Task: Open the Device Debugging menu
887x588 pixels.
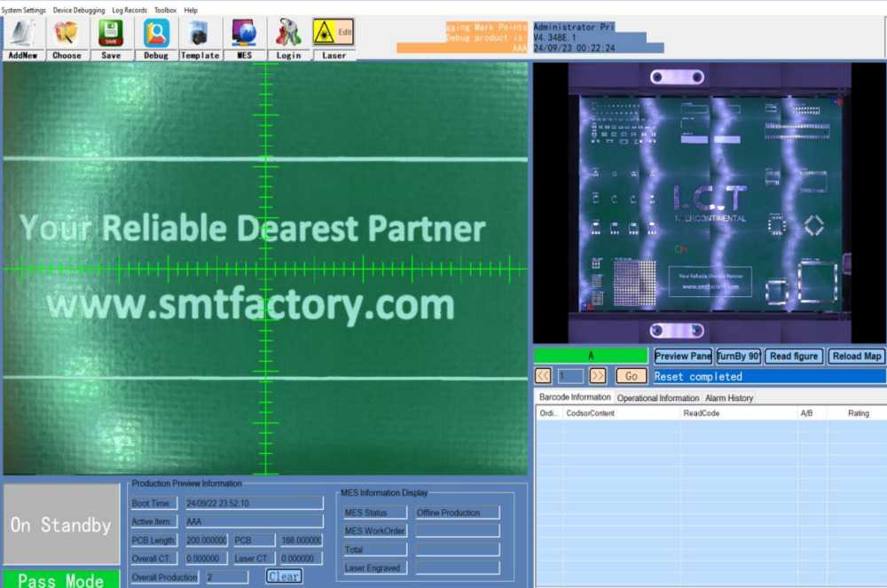Action: pos(79,10)
